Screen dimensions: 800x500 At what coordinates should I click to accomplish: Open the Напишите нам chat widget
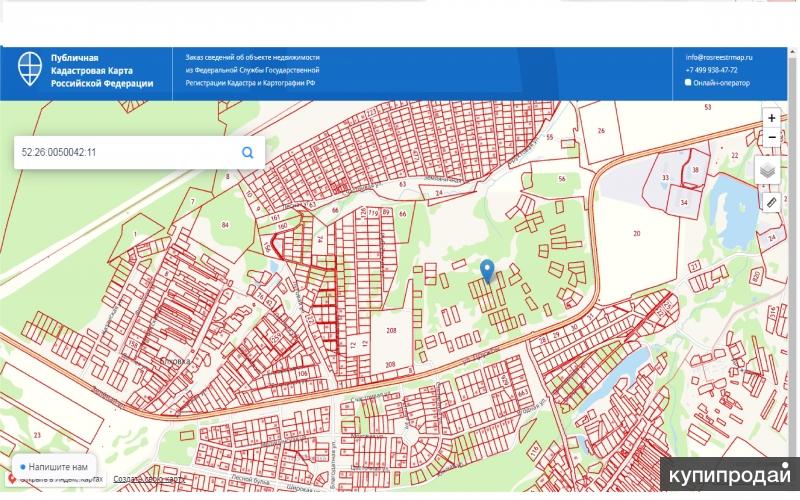(54, 467)
